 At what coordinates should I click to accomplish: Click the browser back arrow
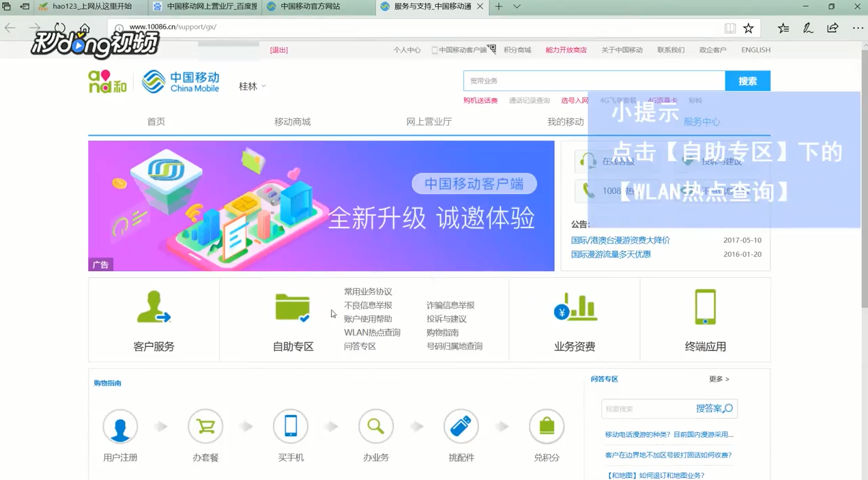(10, 28)
